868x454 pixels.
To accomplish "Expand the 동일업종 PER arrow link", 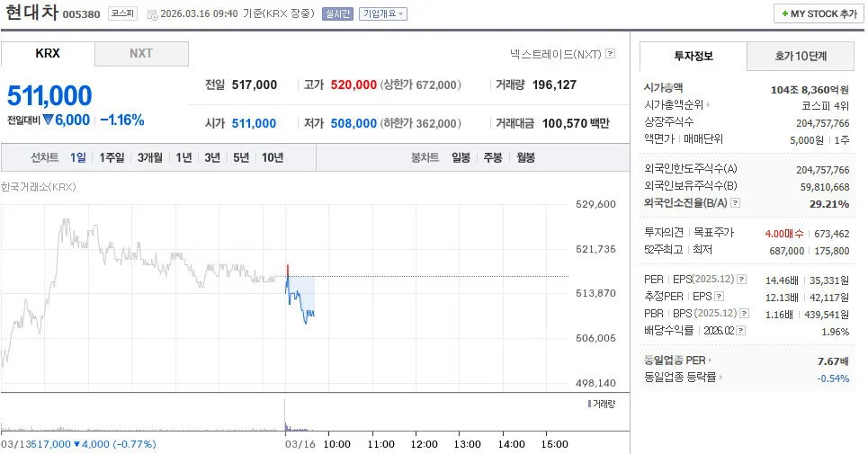I will 711,360.
